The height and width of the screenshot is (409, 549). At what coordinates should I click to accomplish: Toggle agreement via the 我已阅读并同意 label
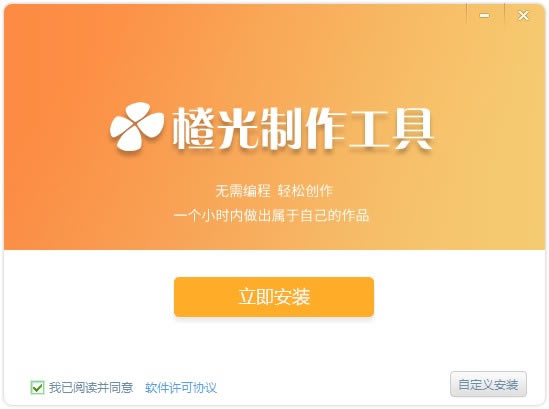(91, 387)
